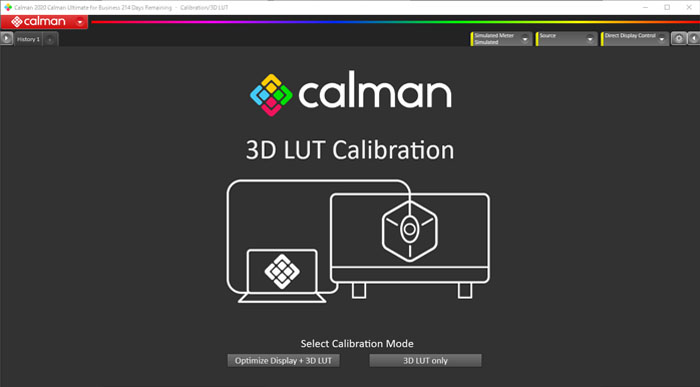Switch to the History 1 tab
Image resolution: width=700 pixels, height=387 pixels.
coord(28,39)
